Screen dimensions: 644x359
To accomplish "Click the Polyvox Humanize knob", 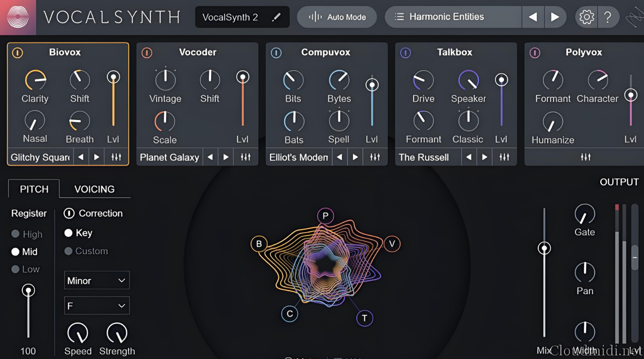I will tap(553, 122).
